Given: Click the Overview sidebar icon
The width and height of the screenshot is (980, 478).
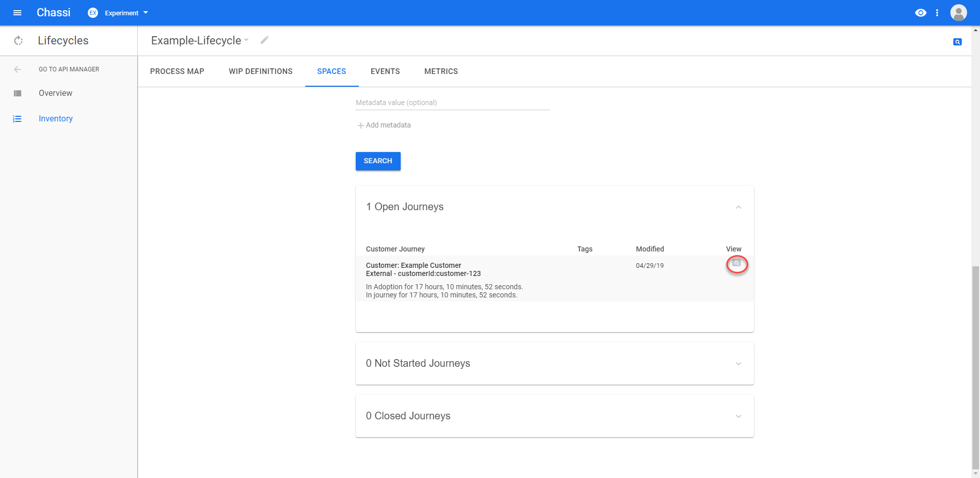Looking at the screenshot, I should click(x=17, y=93).
